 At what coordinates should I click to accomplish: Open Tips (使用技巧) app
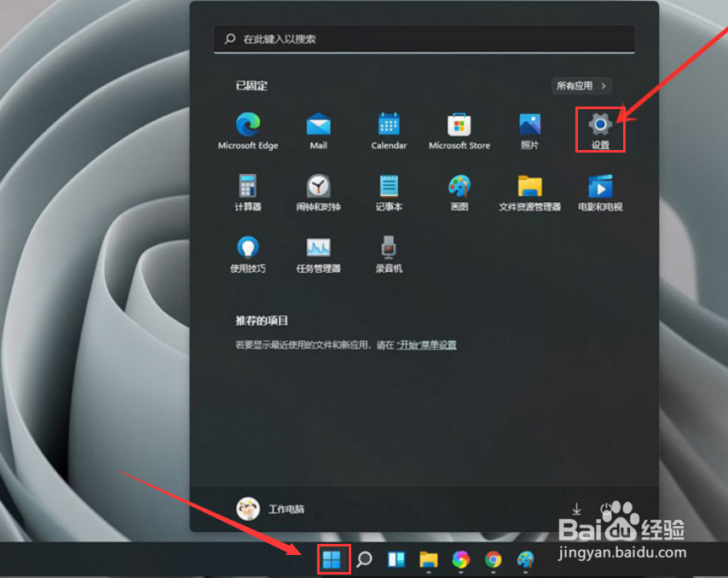[247, 252]
